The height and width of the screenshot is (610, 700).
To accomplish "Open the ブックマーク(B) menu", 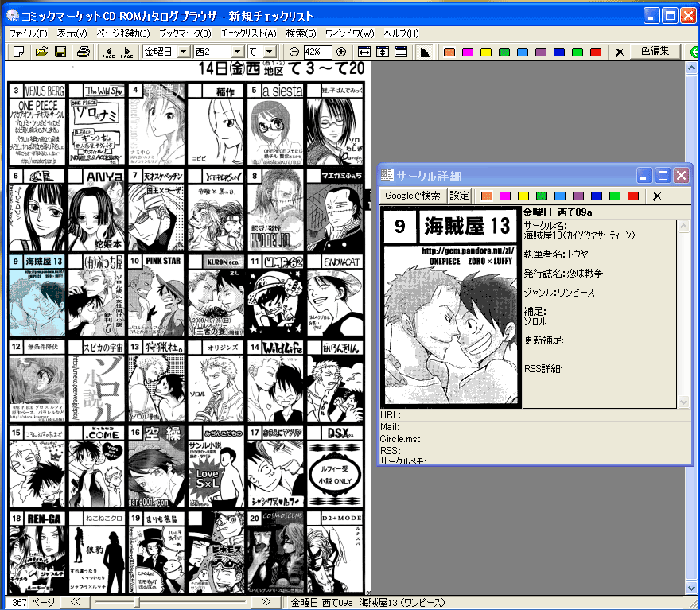I will click(x=185, y=33).
